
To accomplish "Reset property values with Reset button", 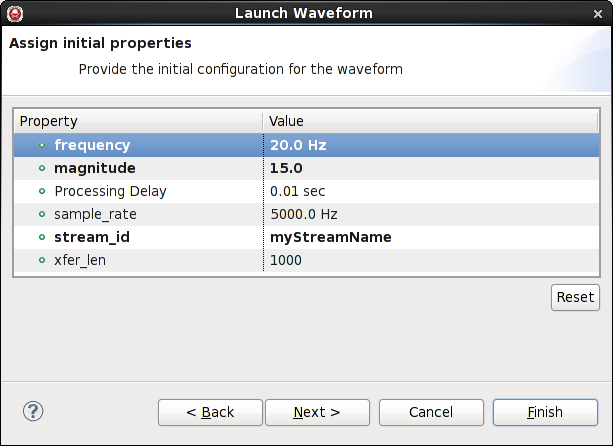I will [575, 297].
